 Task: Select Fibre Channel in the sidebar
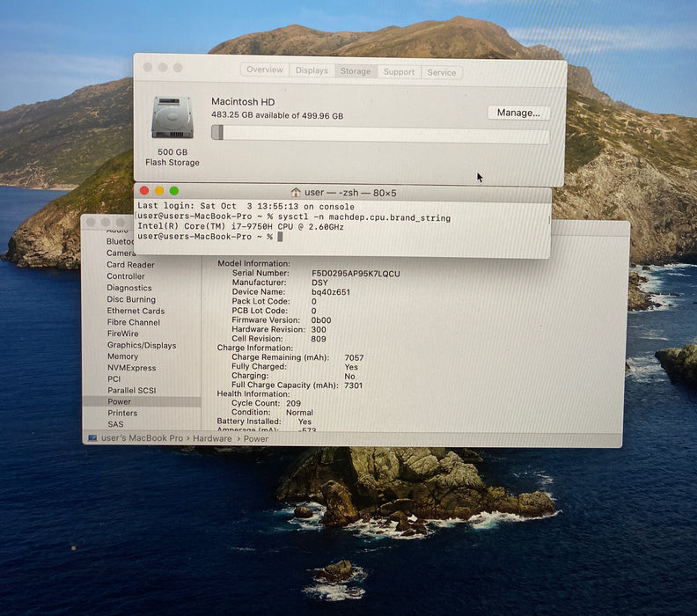coord(134,322)
